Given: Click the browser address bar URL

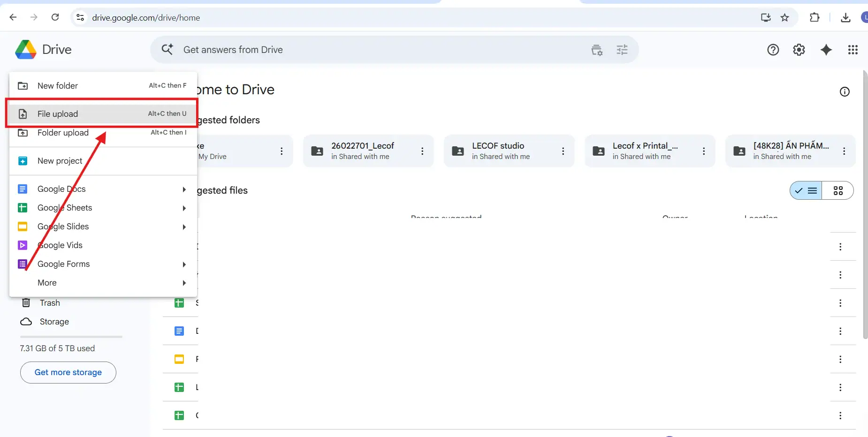Looking at the screenshot, I should [x=146, y=18].
